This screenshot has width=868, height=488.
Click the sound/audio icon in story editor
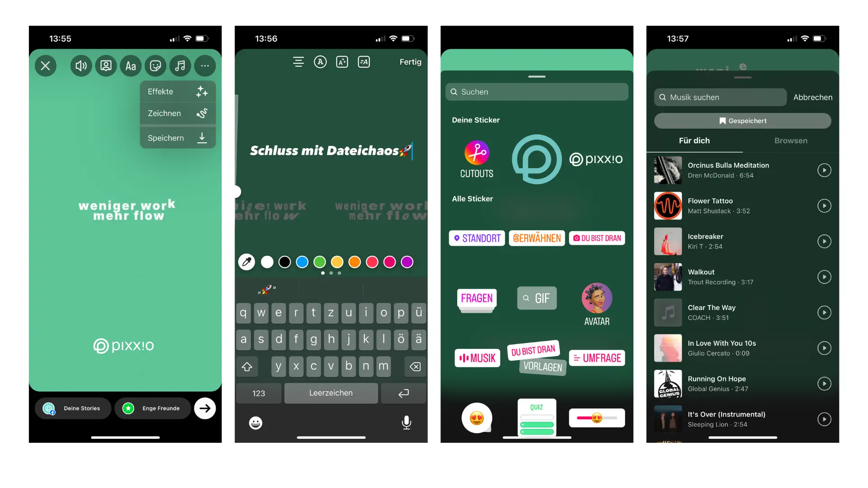tap(80, 65)
